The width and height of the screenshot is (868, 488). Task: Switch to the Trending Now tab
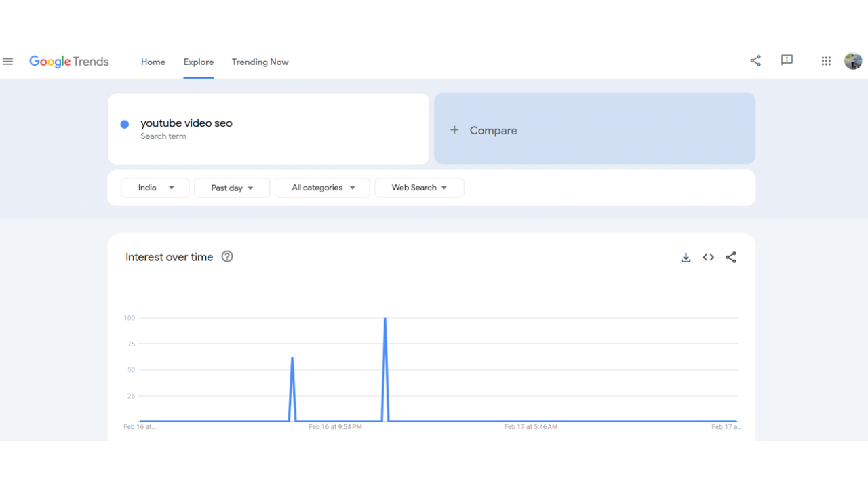pyautogui.click(x=260, y=62)
